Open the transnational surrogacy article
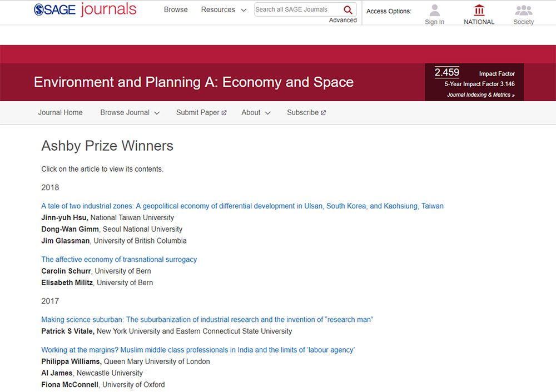 tap(119, 259)
